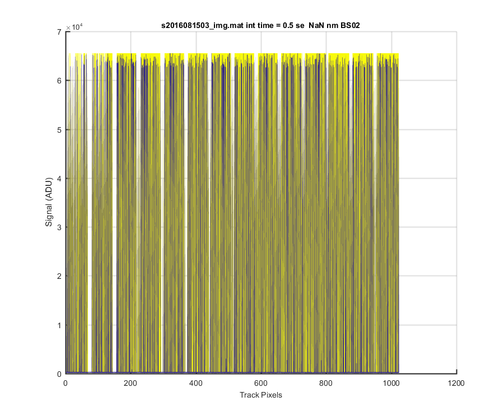Click x-axis tick label '400'
This screenshot has width=504, height=420.
tap(196, 383)
